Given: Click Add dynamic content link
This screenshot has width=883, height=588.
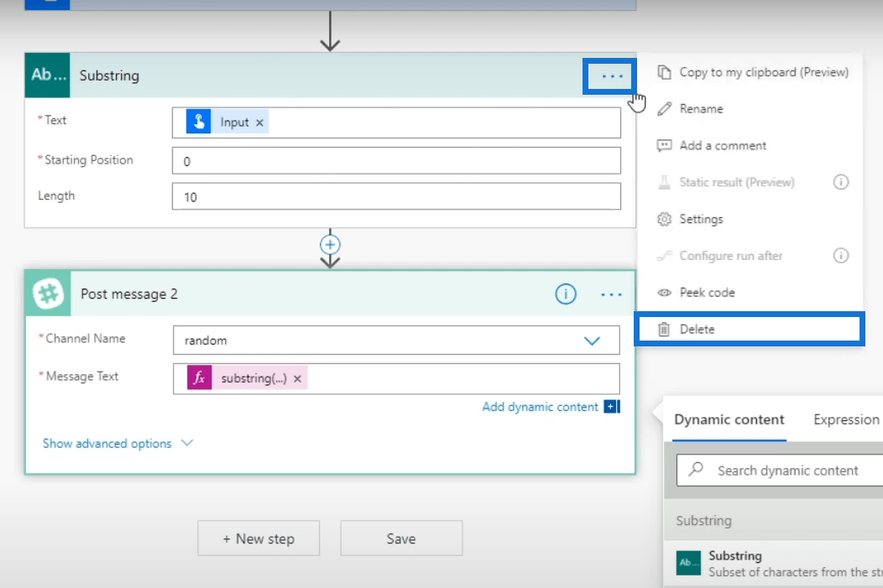Looking at the screenshot, I should tap(540, 407).
